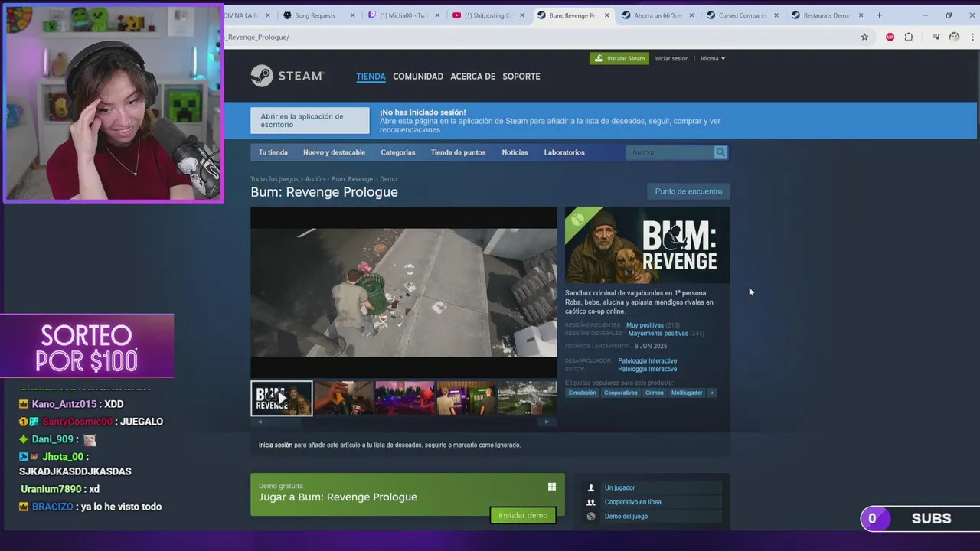Viewport: 980px width, 551px height.
Task: Click the Instalar demo button
Action: 523,515
